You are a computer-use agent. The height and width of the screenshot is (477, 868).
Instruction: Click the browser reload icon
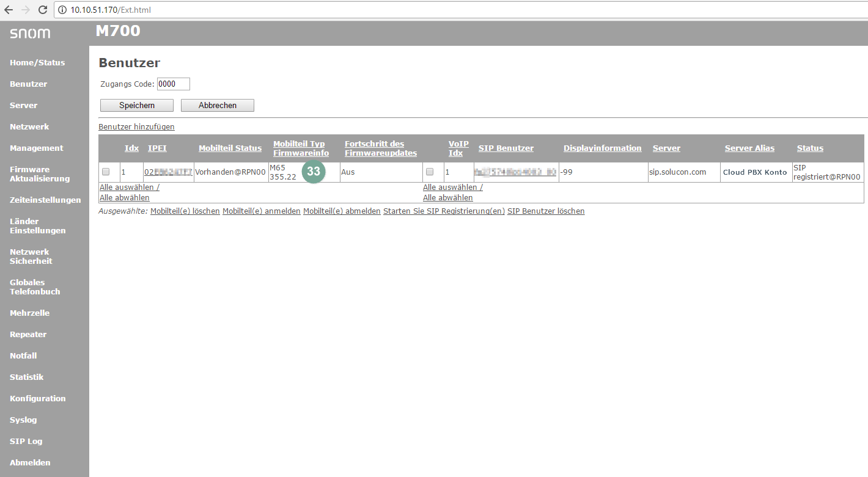click(x=43, y=10)
